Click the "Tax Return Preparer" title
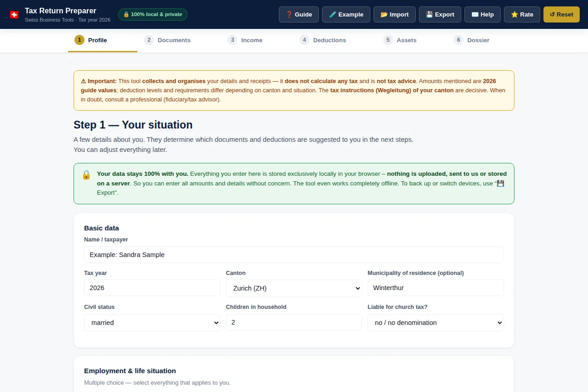588x392 pixels. click(61, 11)
